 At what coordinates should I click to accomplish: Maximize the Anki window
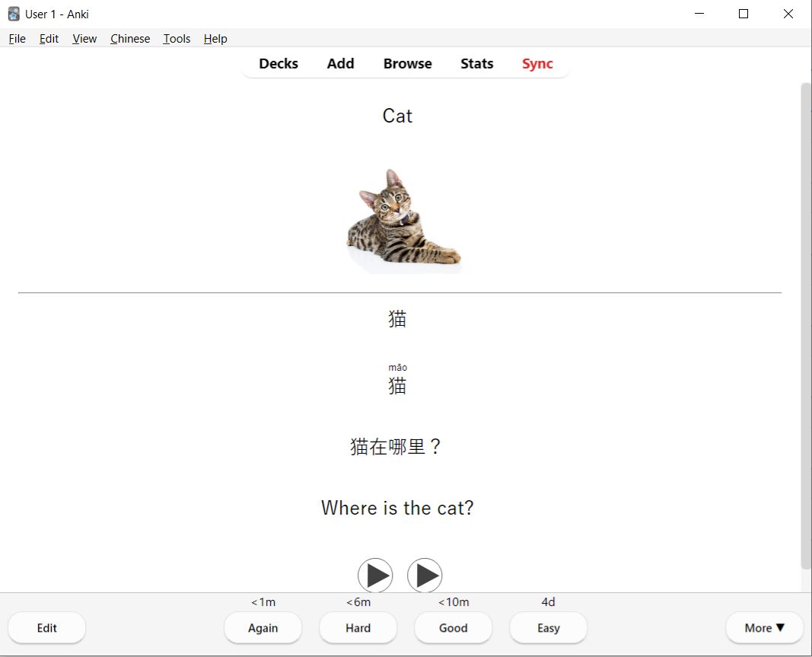744,14
